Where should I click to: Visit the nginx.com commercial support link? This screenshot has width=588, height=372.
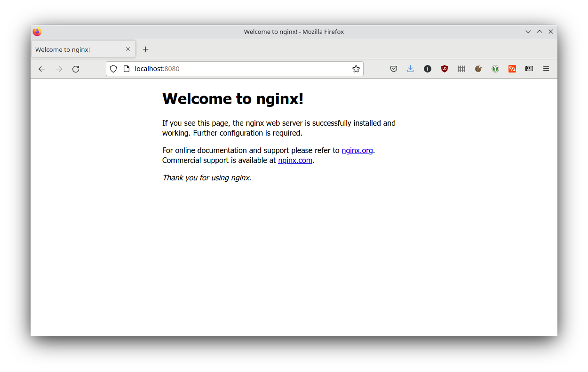(x=295, y=160)
